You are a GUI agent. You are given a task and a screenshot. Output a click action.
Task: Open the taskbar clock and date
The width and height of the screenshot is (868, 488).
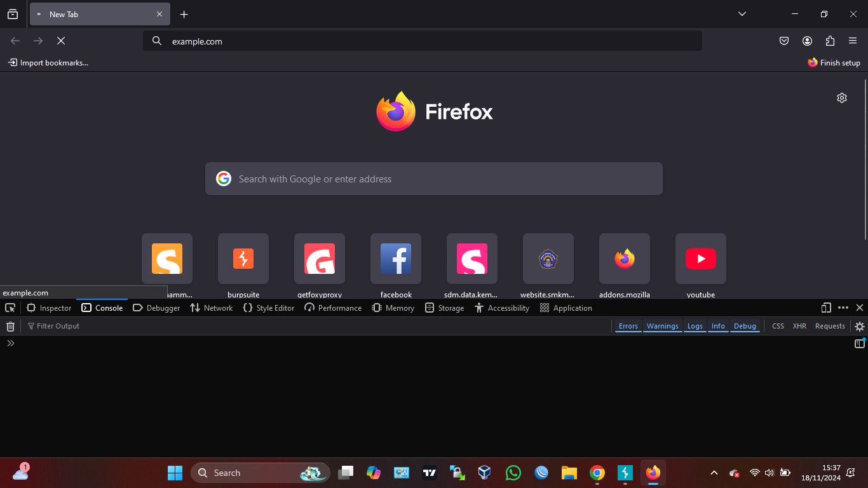[x=820, y=473]
